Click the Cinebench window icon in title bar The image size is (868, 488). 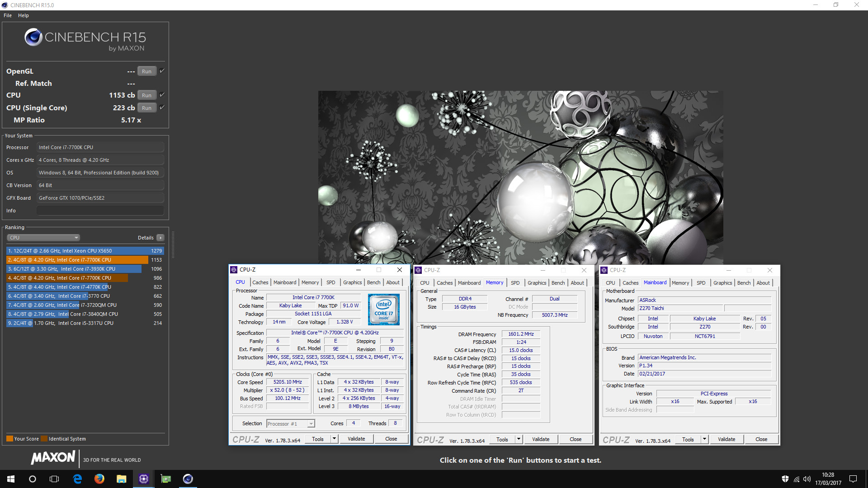[x=5, y=5]
